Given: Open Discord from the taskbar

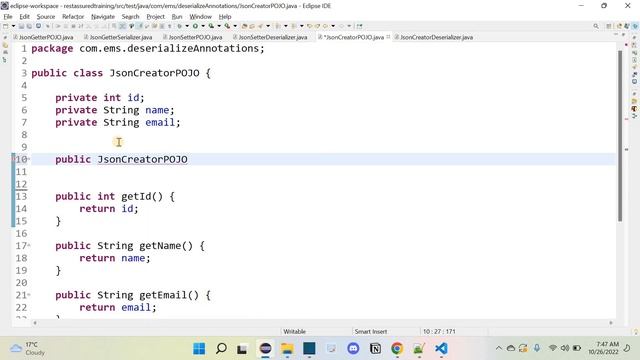Looking at the screenshot, I should click(353, 349).
